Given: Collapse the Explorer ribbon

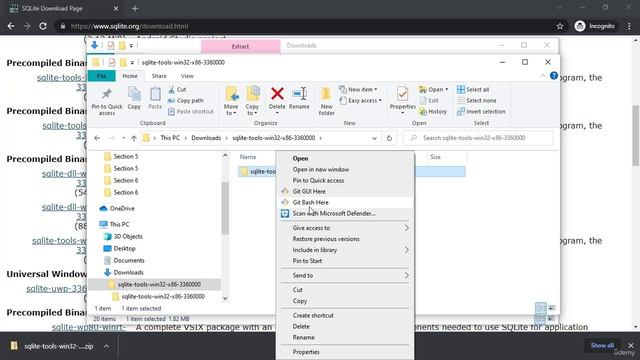Looking at the screenshot, I should 543,76.
